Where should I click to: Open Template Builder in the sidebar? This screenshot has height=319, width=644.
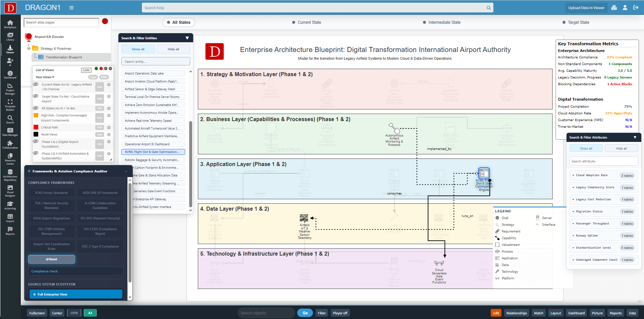(x=10, y=105)
